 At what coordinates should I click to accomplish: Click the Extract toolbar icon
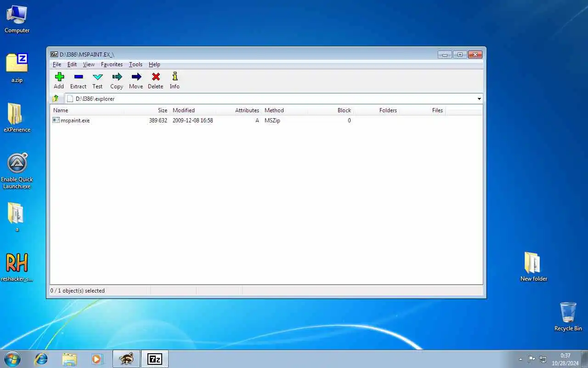click(78, 77)
